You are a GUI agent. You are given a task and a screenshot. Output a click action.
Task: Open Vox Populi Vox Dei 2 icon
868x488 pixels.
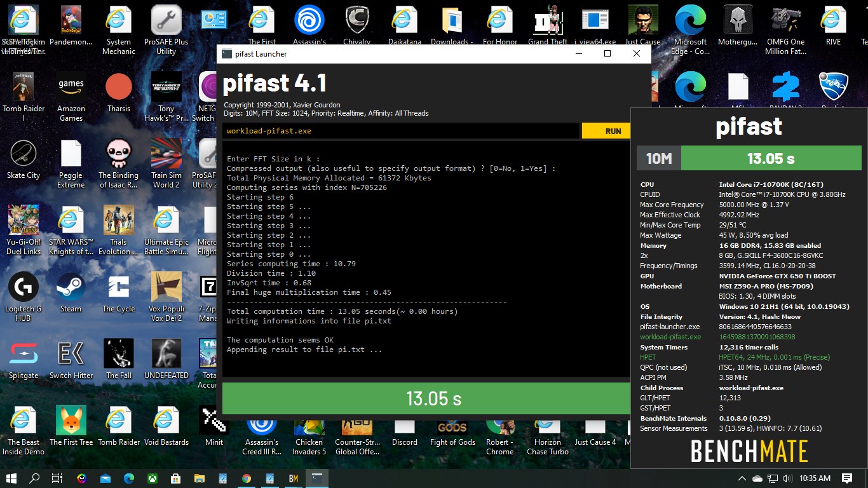(166, 297)
